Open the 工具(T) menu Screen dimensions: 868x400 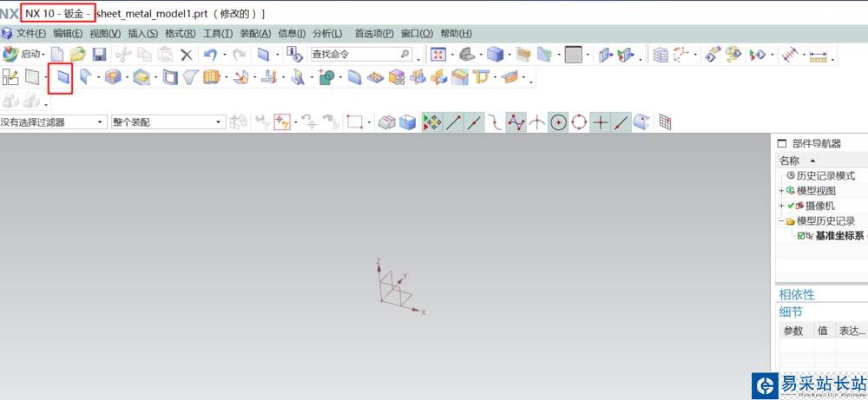coord(218,33)
